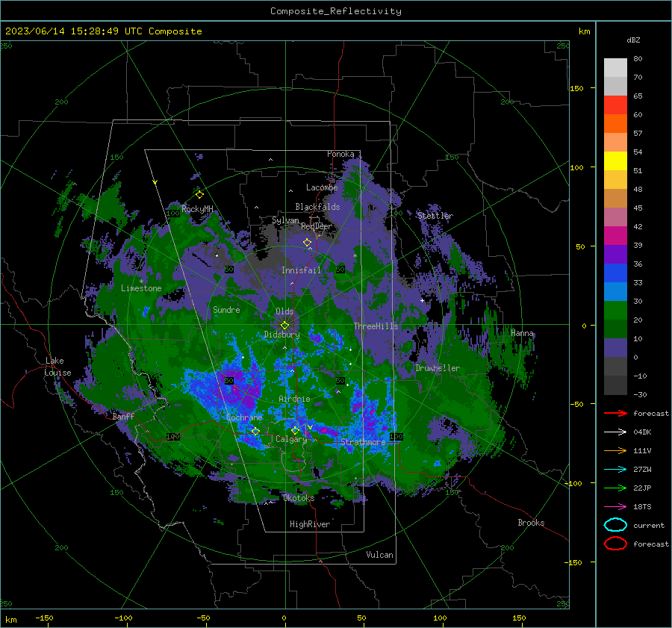This screenshot has width=672, height=628.
Task: Click the Drumheller city label
Action: (x=438, y=368)
